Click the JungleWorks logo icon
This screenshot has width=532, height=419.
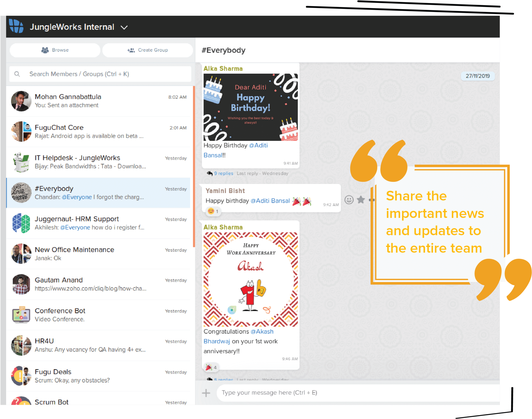(x=16, y=26)
